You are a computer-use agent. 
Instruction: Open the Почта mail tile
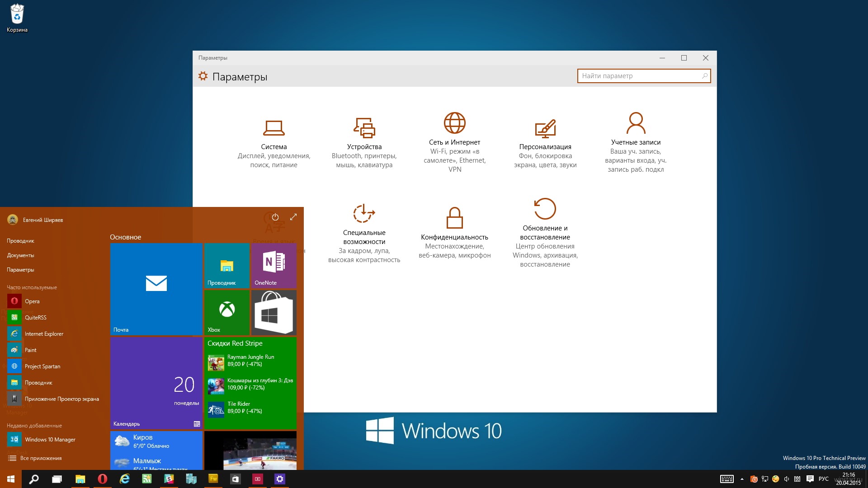tap(156, 289)
